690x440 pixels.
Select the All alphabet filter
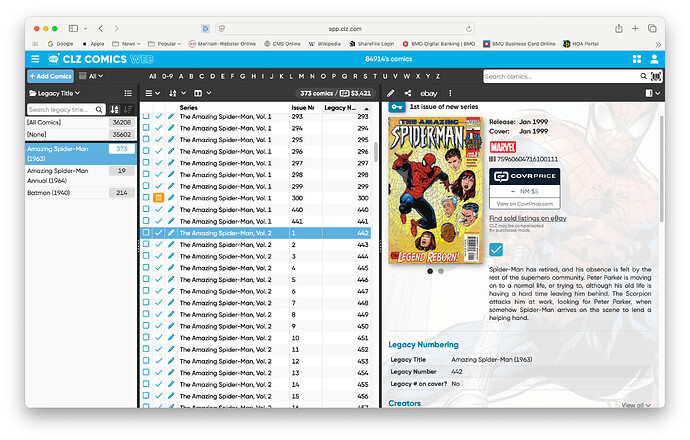(152, 77)
